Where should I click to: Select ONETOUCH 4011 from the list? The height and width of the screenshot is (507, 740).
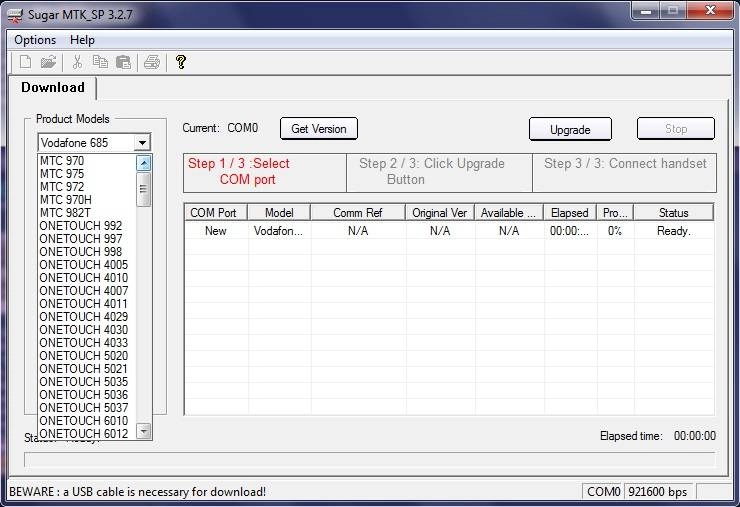pyautogui.click(x=87, y=304)
